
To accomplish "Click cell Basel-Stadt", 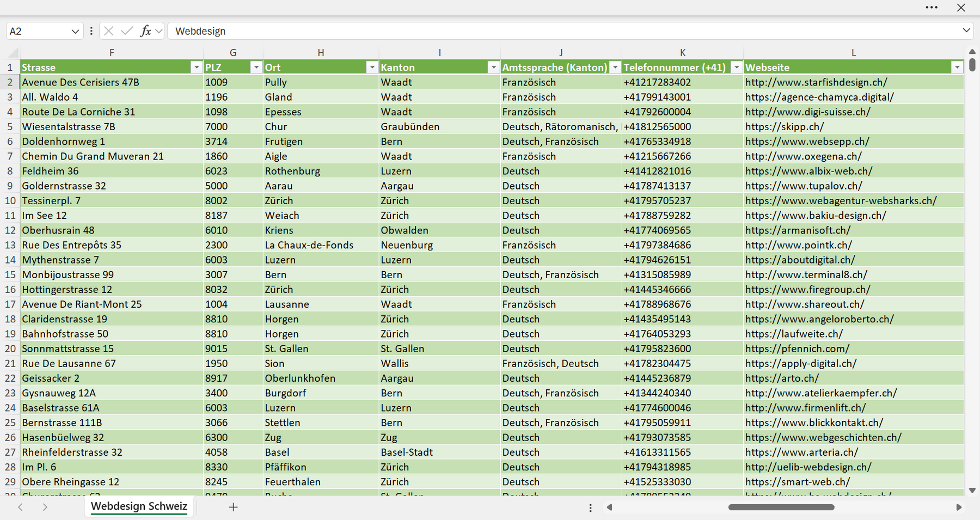I will click(440, 452).
